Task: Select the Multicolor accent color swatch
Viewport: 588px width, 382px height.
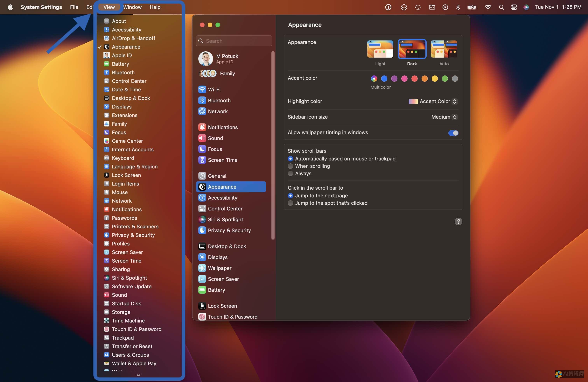Action: (x=374, y=78)
